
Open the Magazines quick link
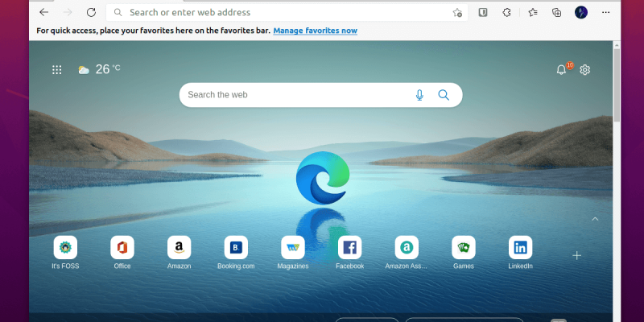pos(293,252)
